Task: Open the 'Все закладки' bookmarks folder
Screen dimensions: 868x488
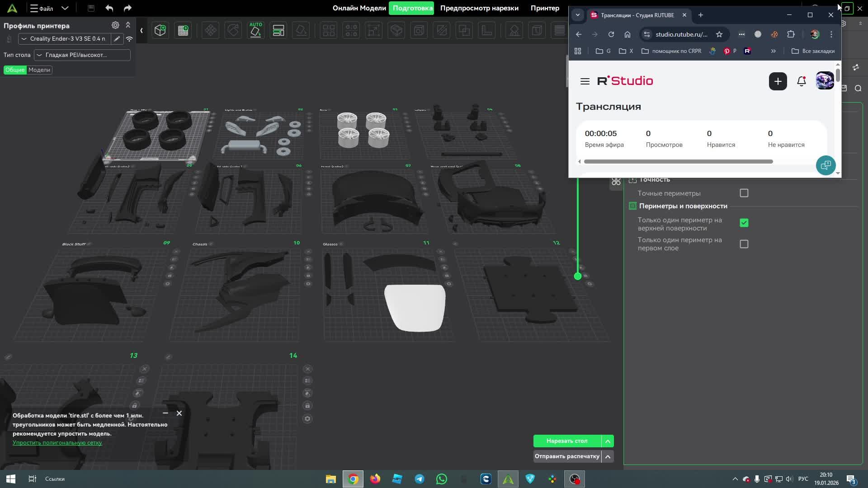Action: click(813, 51)
